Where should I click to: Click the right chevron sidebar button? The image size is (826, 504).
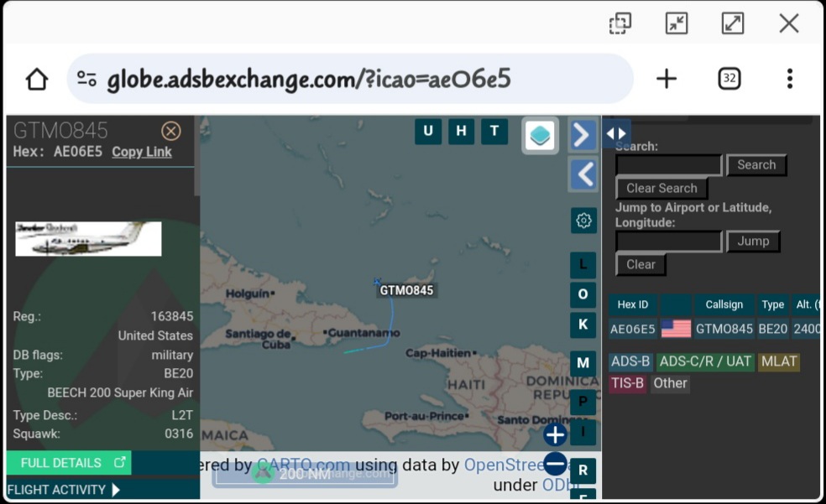point(583,135)
